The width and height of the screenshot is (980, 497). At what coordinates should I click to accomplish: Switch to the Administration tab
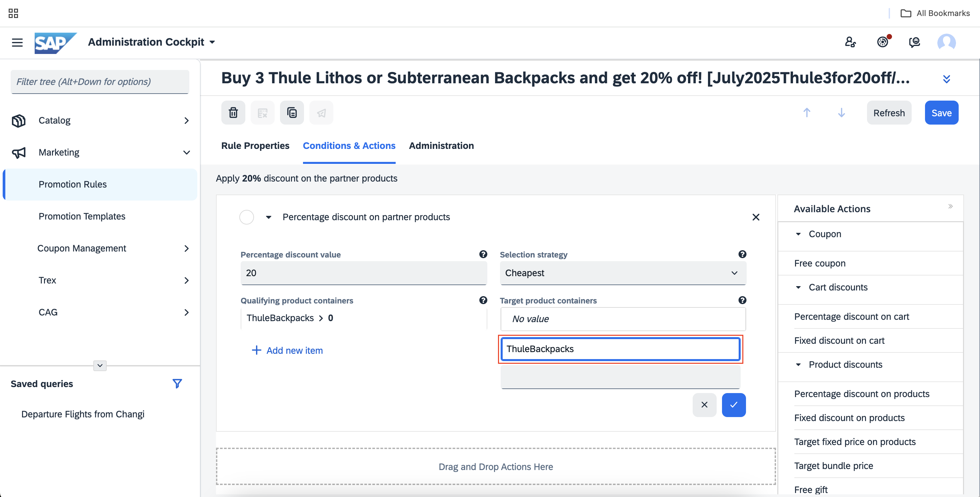[x=441, y=146]
